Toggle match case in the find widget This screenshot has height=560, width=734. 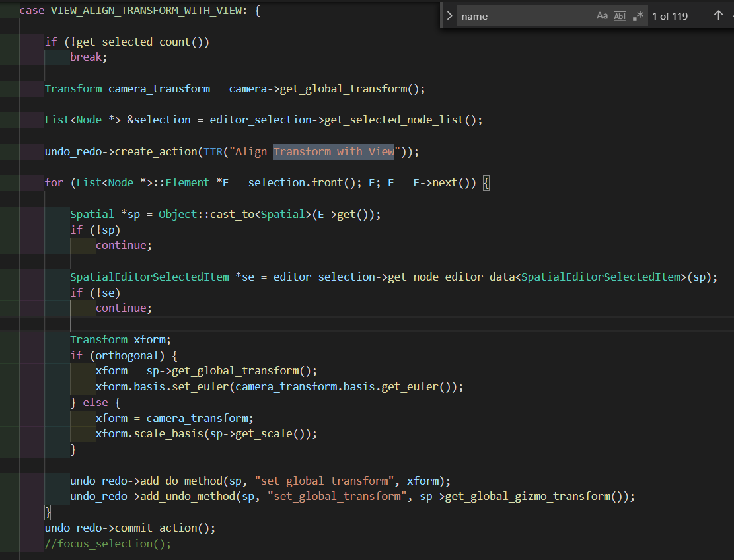tap(602, 15)
